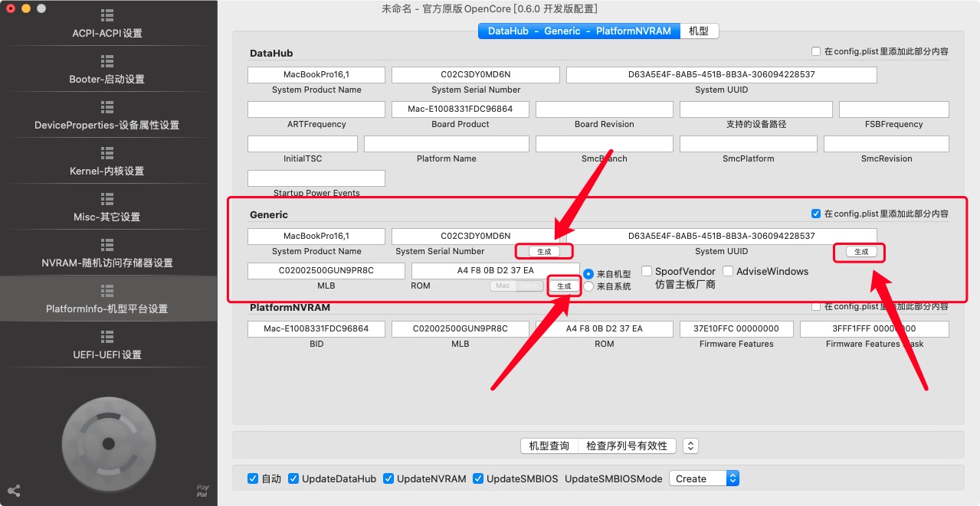Enable PlatformNVRAM add-to-config.plist checkbox
Image resolution: width=980 pixels, height=506 pixels.
[816, 306]
